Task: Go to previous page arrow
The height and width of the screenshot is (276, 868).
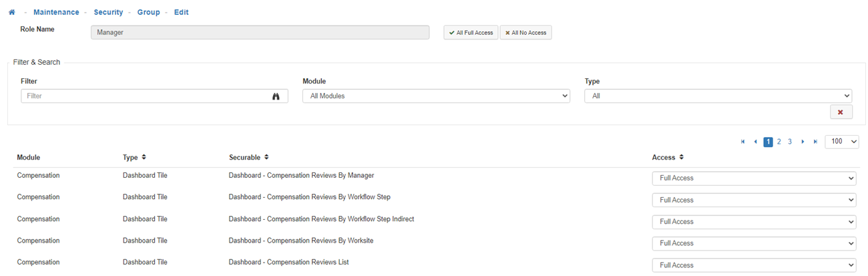Action: (755, 142)
